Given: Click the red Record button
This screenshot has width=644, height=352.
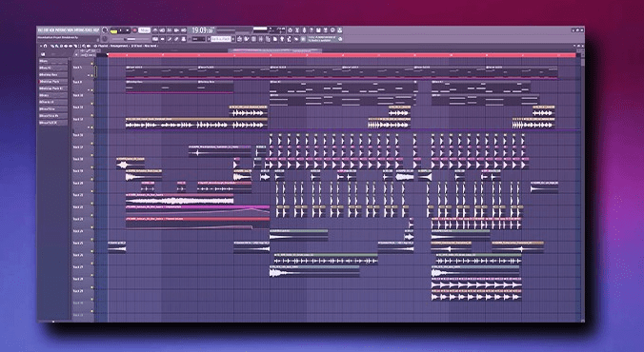Looking at the screenshot, I should pos(134,29).
